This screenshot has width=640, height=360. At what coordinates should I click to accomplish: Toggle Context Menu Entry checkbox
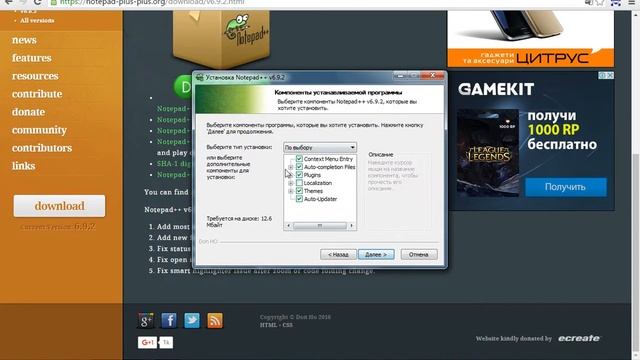coord(299,159)
